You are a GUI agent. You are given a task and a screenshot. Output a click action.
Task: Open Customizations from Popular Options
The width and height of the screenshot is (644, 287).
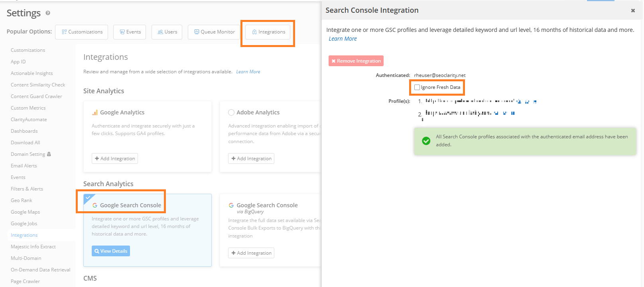[82, 32]
